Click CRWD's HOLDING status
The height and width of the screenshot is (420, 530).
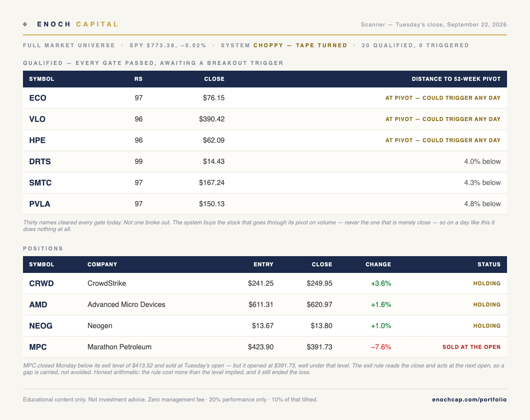[x=487, y=284]
